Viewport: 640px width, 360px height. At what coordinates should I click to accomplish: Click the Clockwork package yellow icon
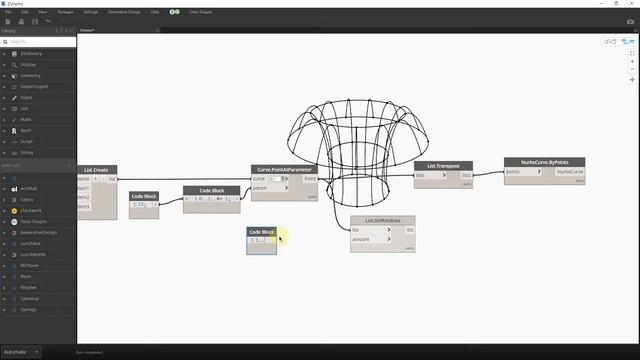(14, 211)
